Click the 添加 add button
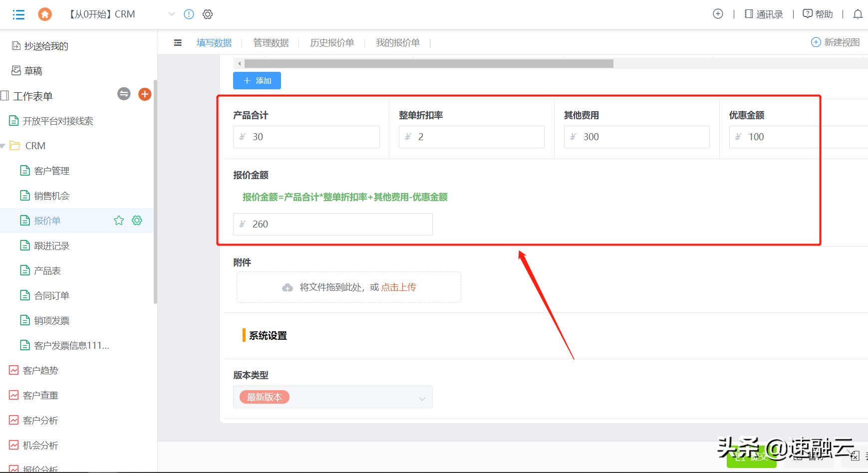The height and width of the screenshot is (473, 868). point(257,80)
